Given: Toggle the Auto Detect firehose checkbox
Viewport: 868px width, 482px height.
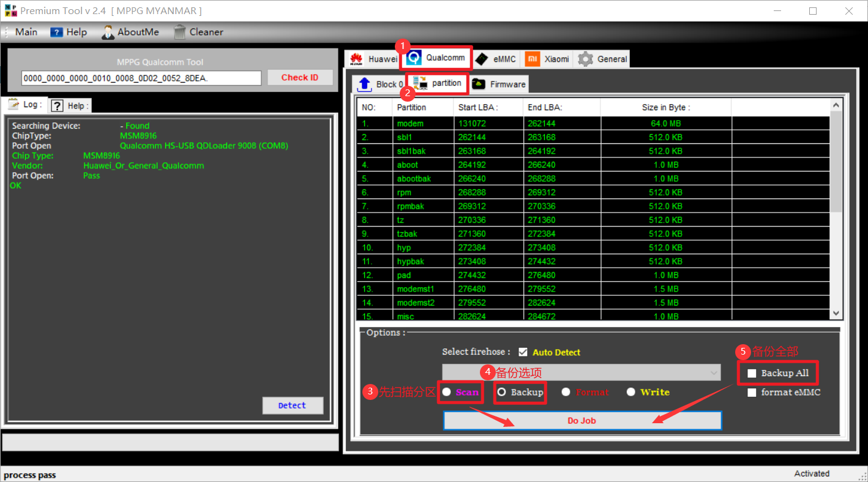Looking at the screenshot, I should coord(523,352).
